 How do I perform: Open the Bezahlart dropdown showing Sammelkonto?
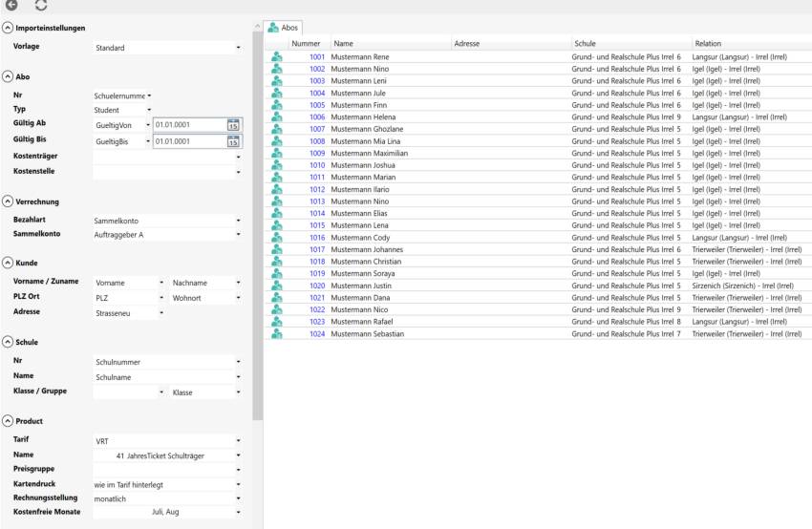(167, 221)
